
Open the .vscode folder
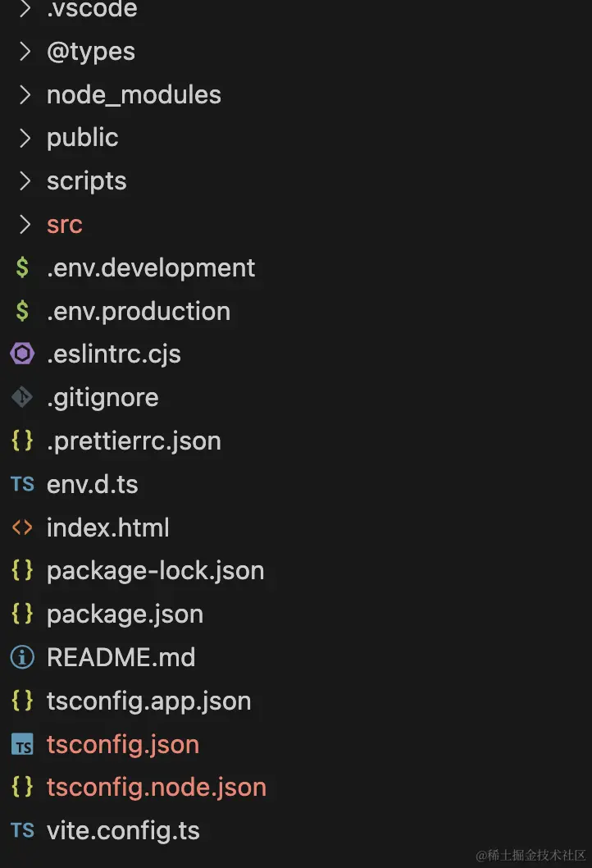(x=92, y=9)
